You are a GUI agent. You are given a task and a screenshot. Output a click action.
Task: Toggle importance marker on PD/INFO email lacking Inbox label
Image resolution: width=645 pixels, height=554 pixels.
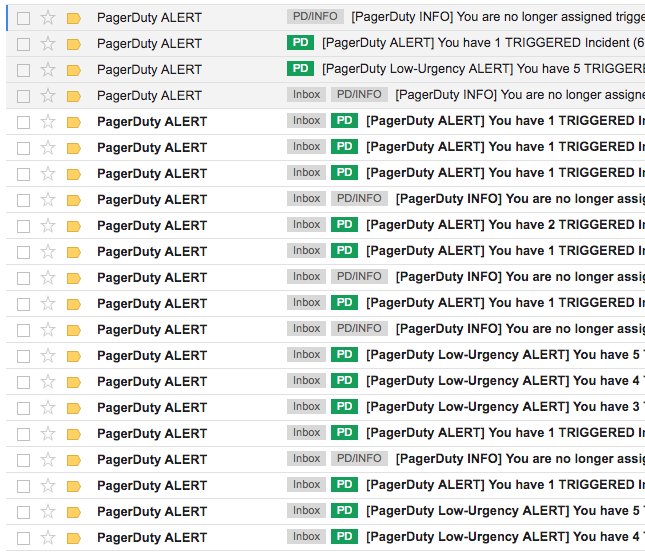(74, 18)
